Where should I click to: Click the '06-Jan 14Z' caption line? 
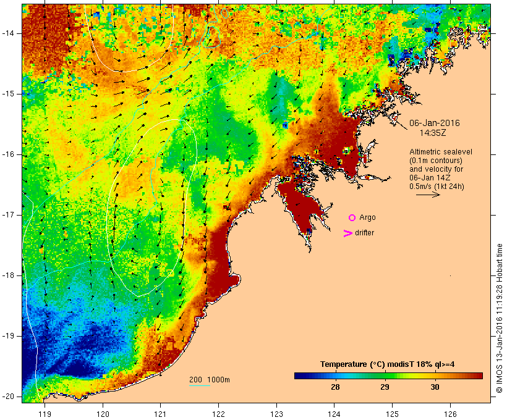[x=430, y=178]
